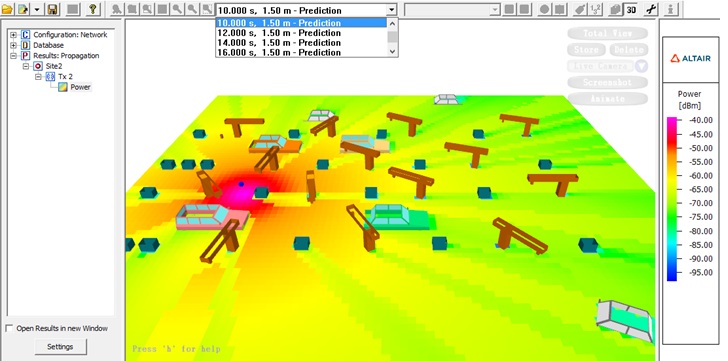Select '16.000 s, 1.50 m - Prediction' entry
This screenshot has height=361, width=728.
click(300, 52)
